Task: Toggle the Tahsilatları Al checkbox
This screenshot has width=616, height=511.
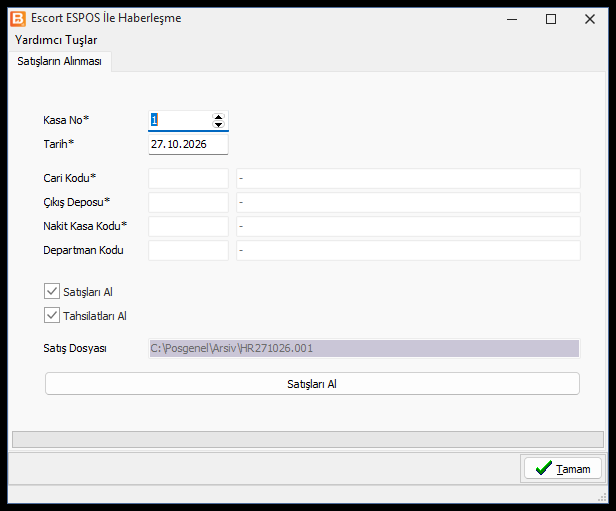Action: point(52,315)
